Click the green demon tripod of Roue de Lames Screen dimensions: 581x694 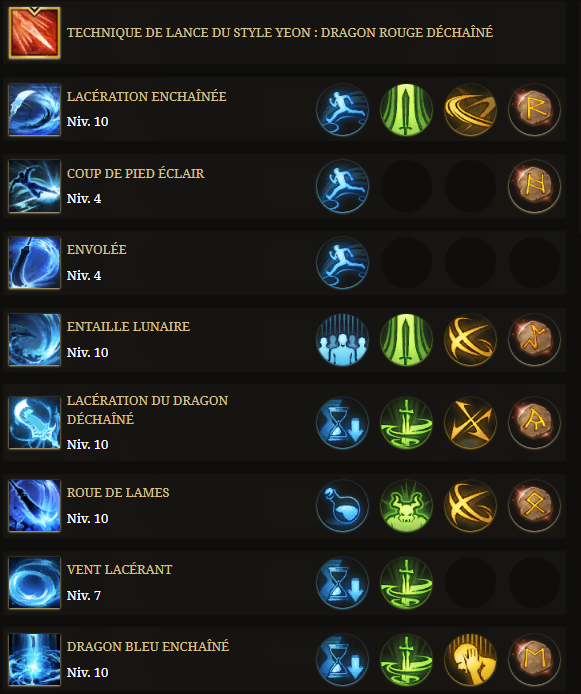(x=406, y=505)
